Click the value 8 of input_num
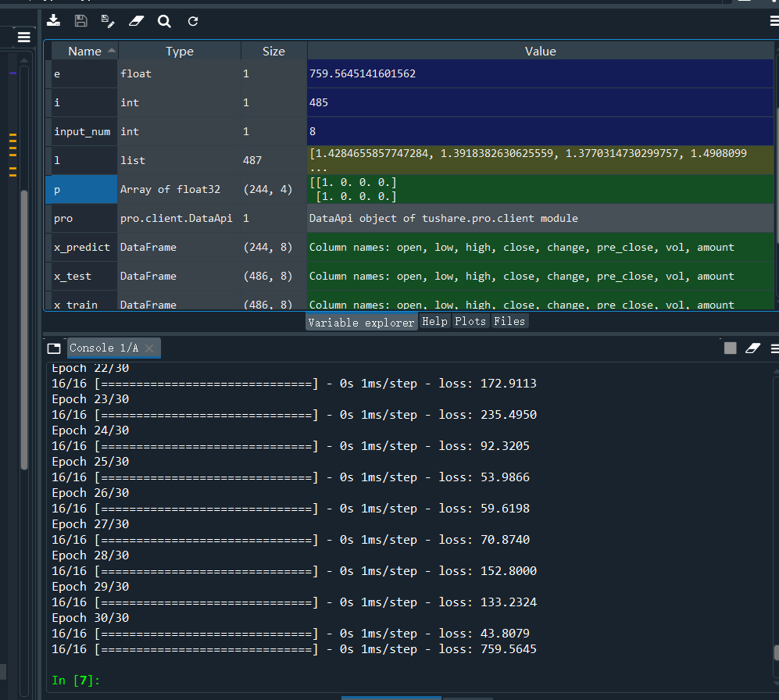Image resolution: width=779 pixels, height=700 pixels. pyautogui.click(x=541, y=132)
